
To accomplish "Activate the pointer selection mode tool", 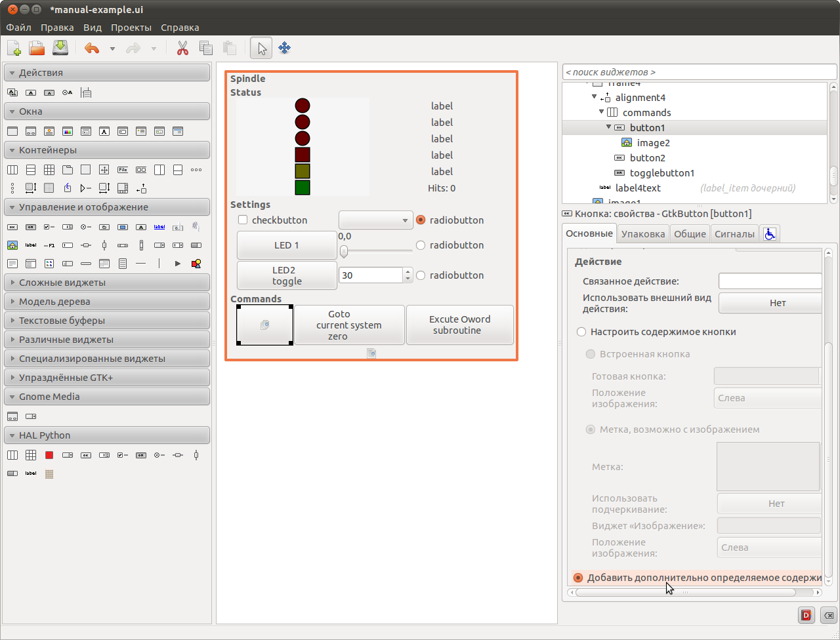I will coord(262,48).
